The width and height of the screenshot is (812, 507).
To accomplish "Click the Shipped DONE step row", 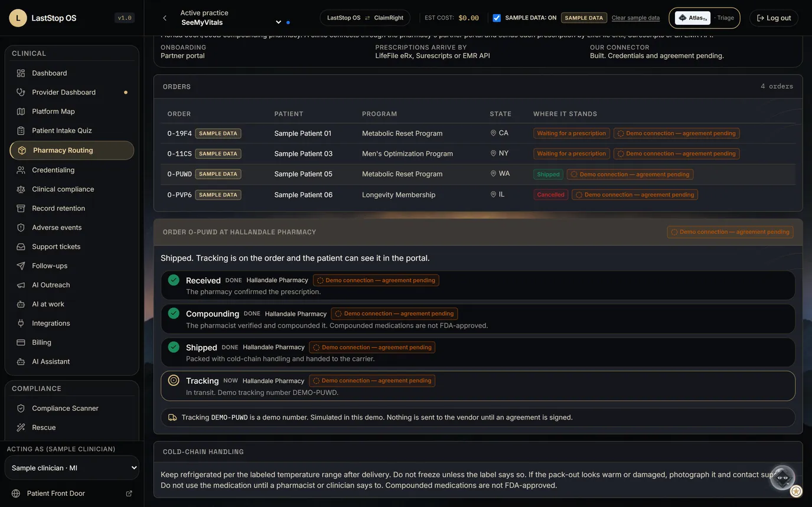I will point(478,352).
